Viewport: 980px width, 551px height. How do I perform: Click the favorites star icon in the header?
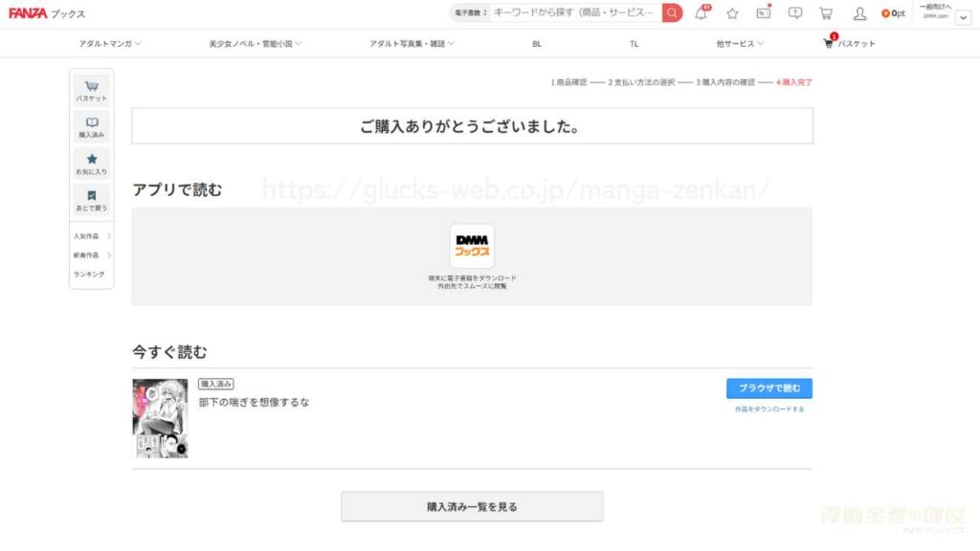point(732,13)
